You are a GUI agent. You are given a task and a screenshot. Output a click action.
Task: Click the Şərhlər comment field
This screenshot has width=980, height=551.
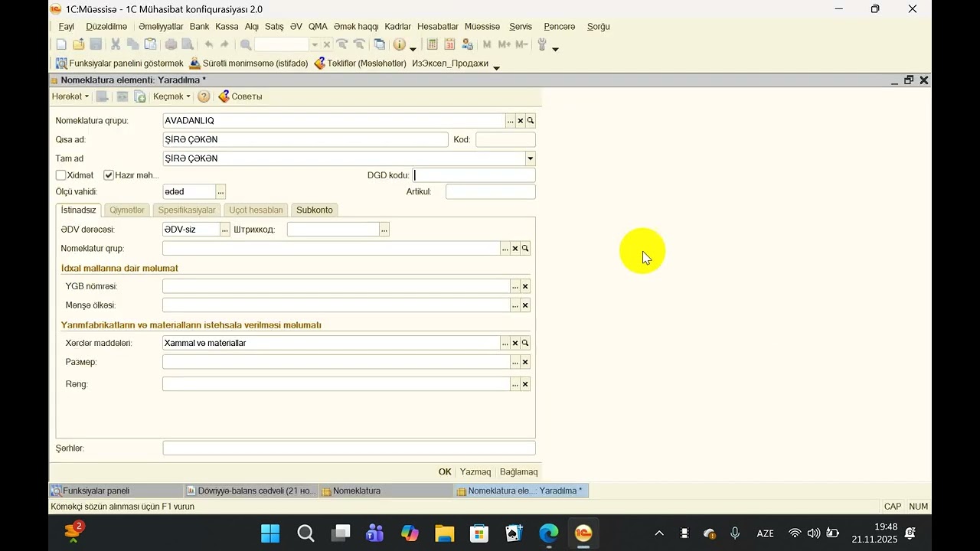[x=349, y=448]
